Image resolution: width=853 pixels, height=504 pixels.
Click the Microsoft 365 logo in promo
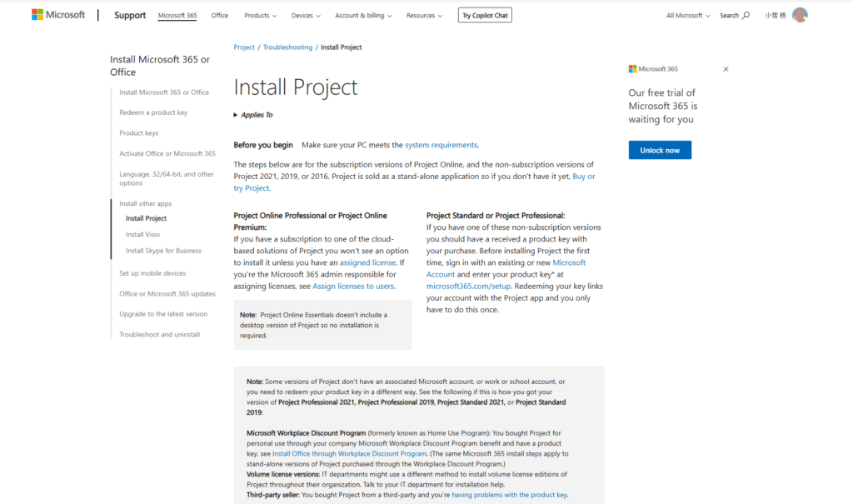[x=653, y=69]
